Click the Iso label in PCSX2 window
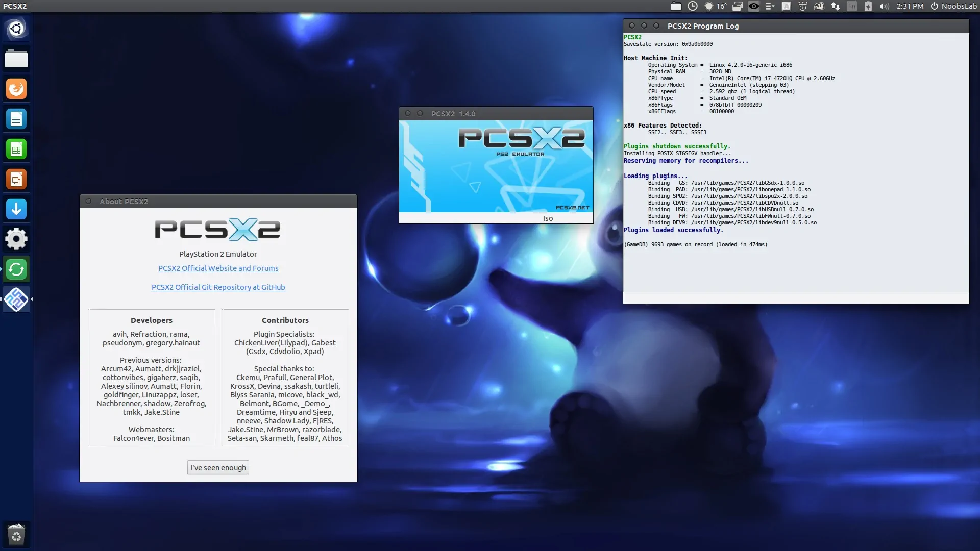 [x=548, y=218]
